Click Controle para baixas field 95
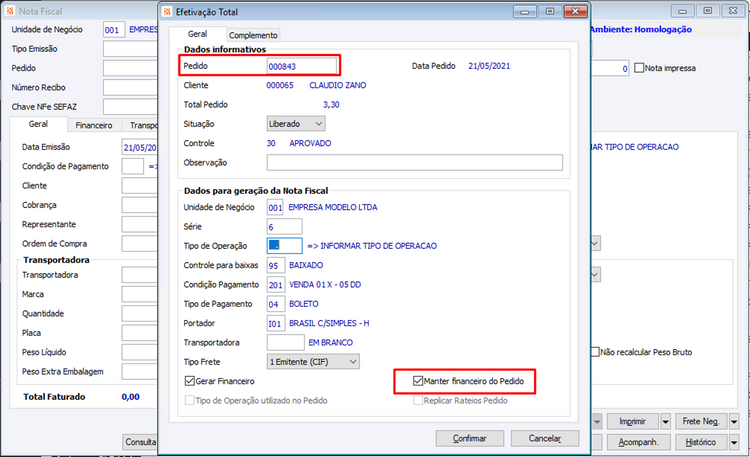 tap(276, 266)
